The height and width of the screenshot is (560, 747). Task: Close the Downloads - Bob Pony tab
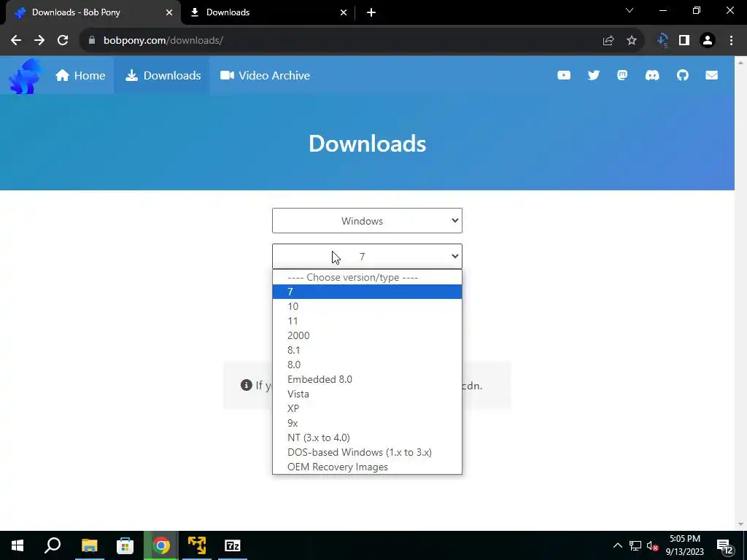tap(169, 13)
